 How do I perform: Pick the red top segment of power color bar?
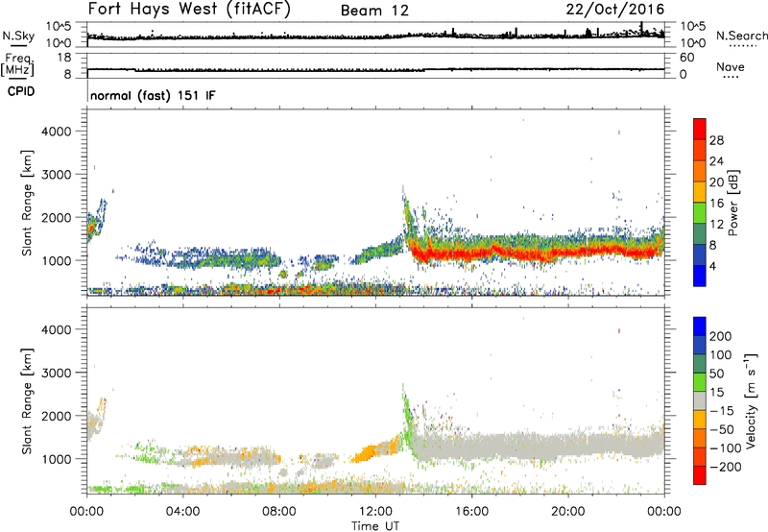700,130
